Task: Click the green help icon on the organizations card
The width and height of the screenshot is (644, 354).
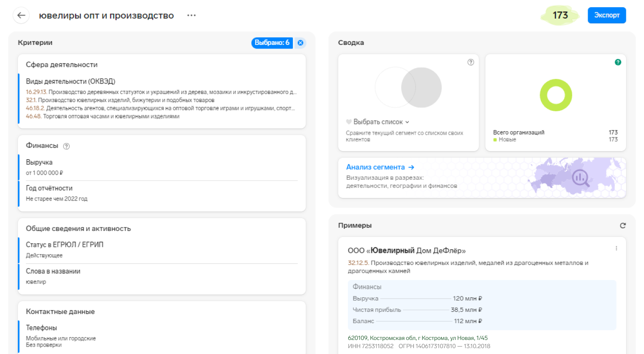Action: (x=618, y=62)
